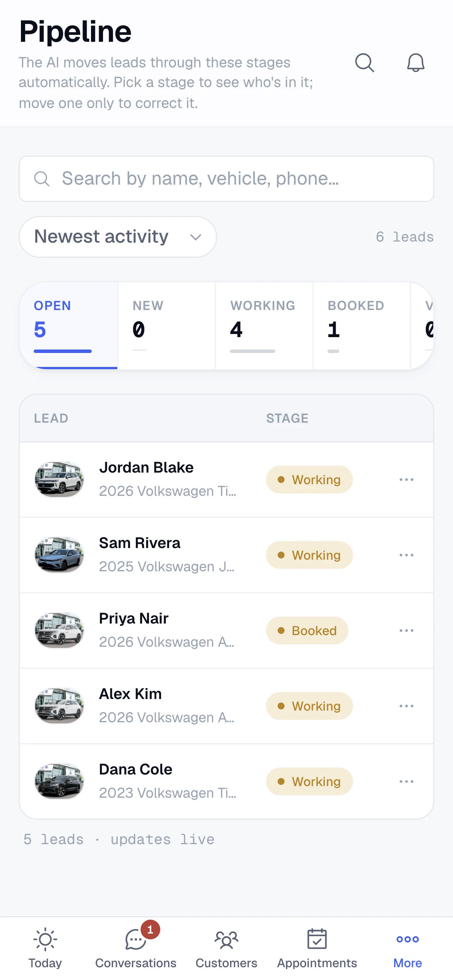Click Priya Nair's Booked stage badge

tap(307, 630)
